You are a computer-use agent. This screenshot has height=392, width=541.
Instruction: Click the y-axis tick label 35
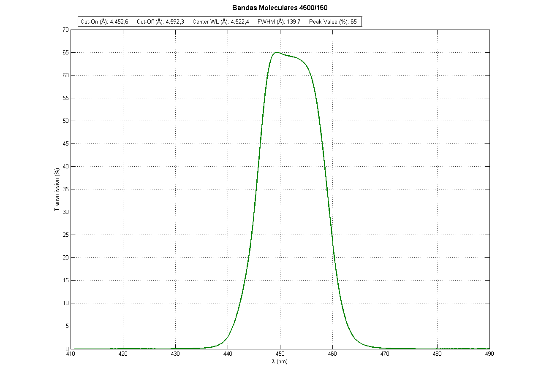click(65, 189)
